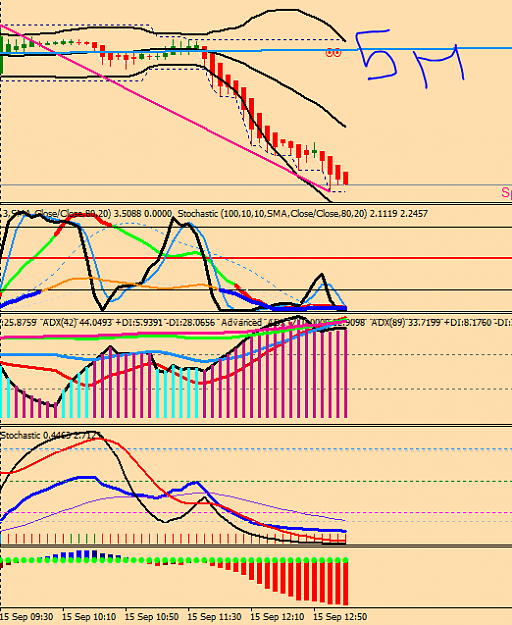
Task: Select the red horizontal level in Stochastic pane
Action: [256, 258]
